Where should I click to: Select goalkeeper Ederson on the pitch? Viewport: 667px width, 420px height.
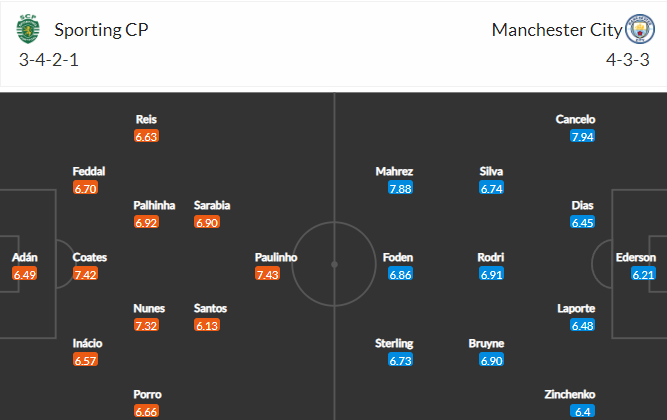tap(636, 257)
